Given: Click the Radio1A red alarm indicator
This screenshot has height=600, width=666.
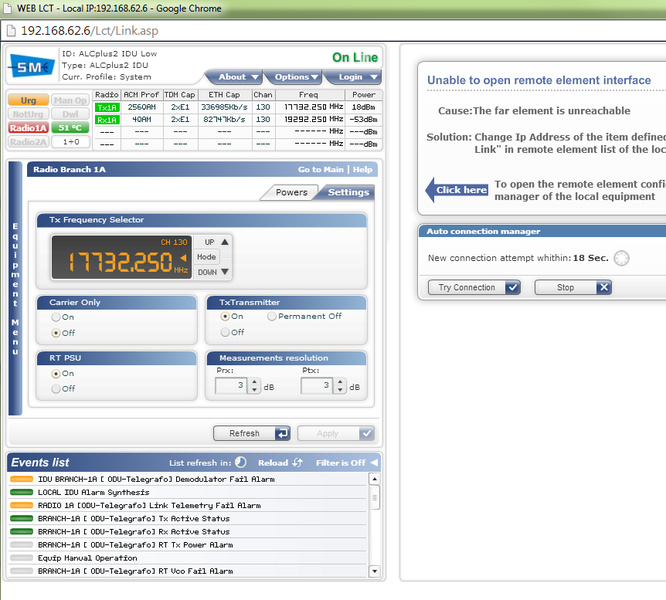Looking at the screenshot, I should click(x=28, y=128).
